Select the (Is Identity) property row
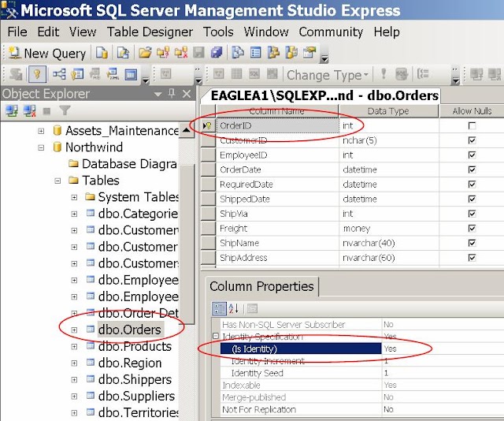The width and height of the screenshot is (504, 421). click(301, 348)
